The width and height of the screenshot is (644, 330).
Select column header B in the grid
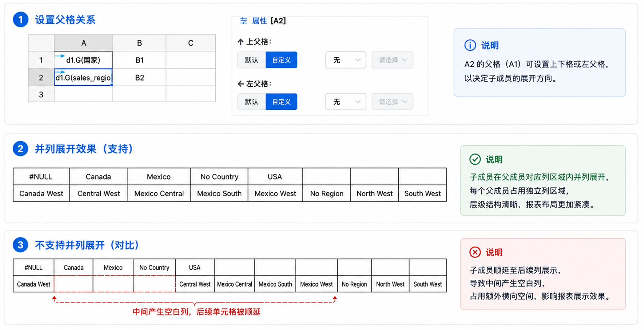pyautogui.click(x=139, y=43)
